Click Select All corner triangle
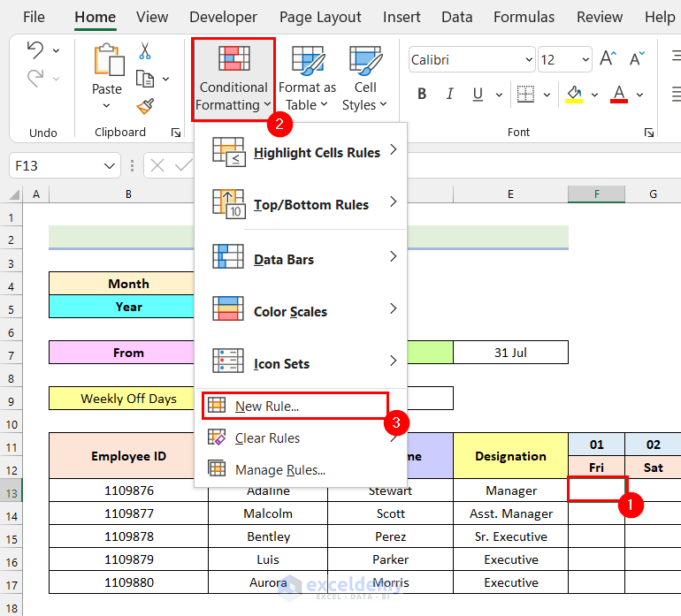Screen dimensions: 681x616 (x=15, y=194)
